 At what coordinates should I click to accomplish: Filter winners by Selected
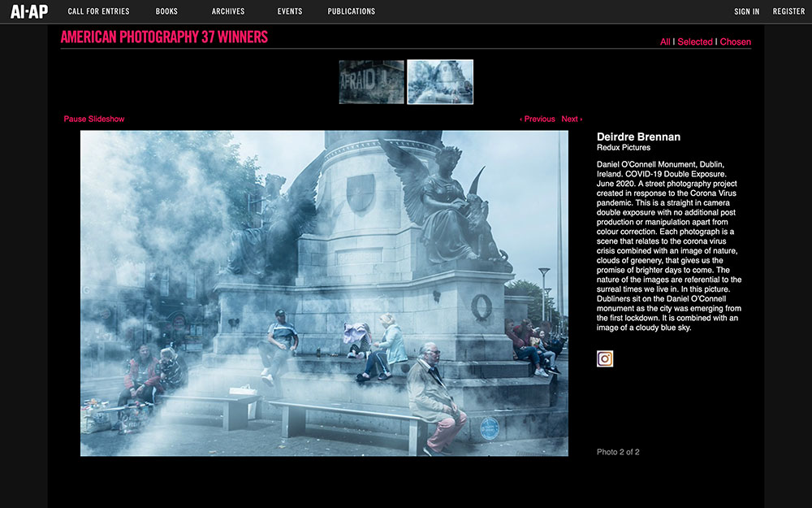click(x=695, y=41)
